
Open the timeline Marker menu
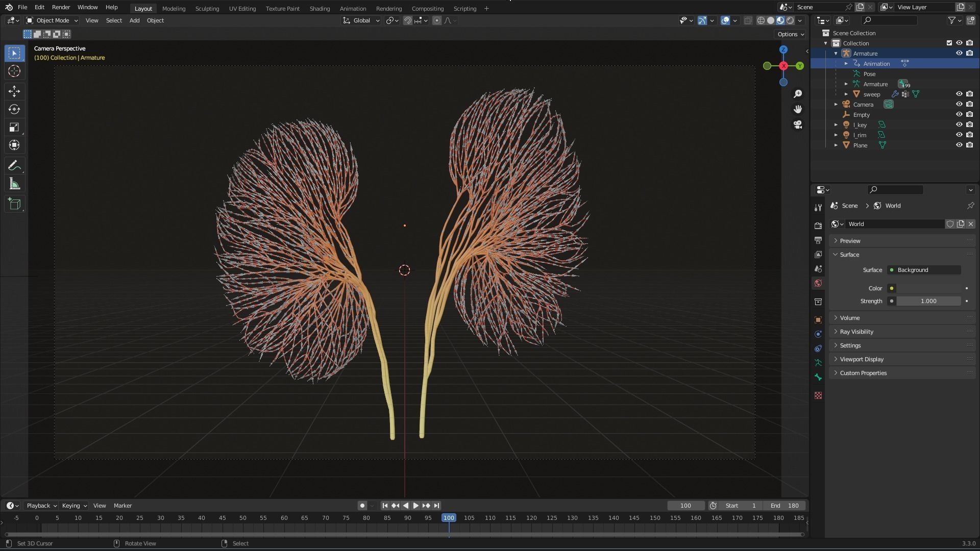click(x=122, y=506)
